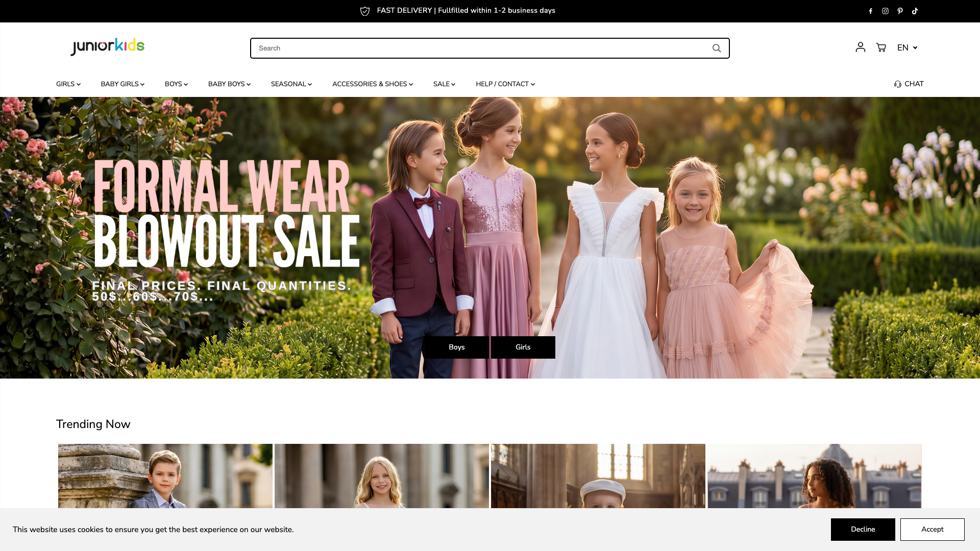Expand the ACCESSORIES & SHOES menu

click(373, 84)
